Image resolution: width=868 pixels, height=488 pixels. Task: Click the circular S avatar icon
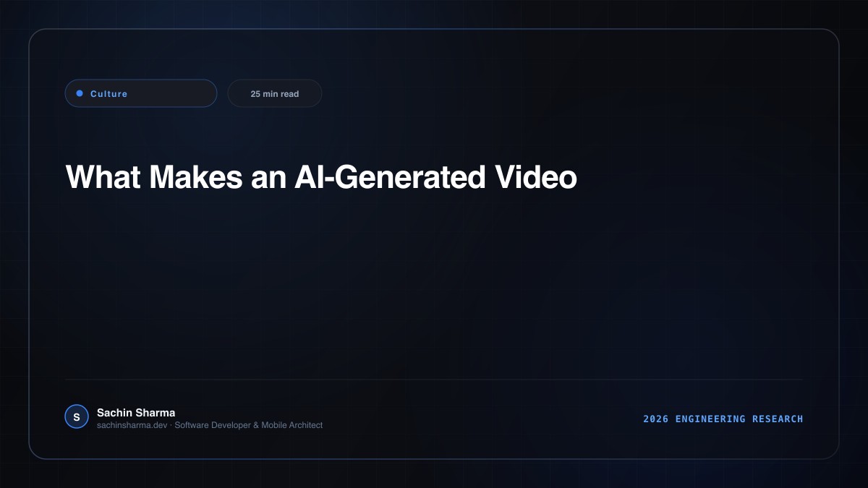[77, 416]
